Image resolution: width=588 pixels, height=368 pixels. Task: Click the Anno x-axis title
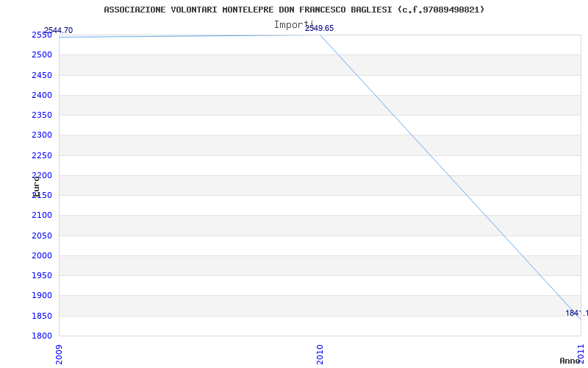571,361
